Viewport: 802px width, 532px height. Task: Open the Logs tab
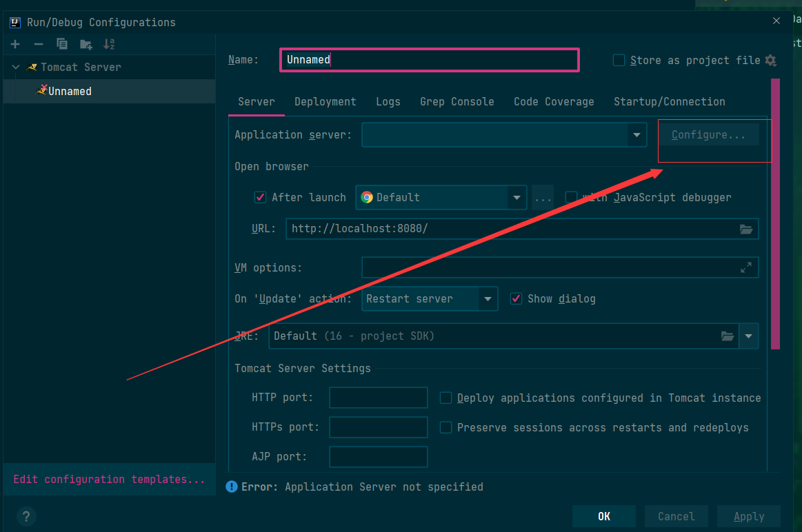388,102
